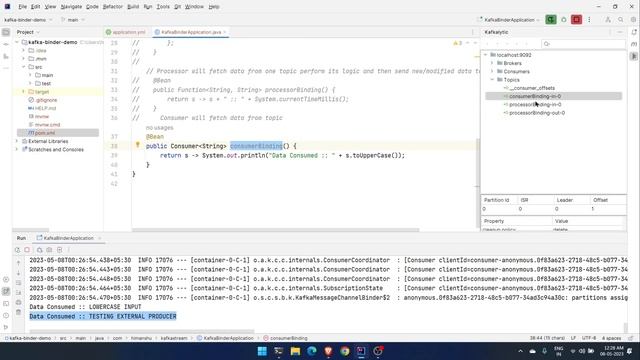Stop KafkaBinderApplication with the red stop button
Viewport: 640px width, 360px height.
click(576, 20)
